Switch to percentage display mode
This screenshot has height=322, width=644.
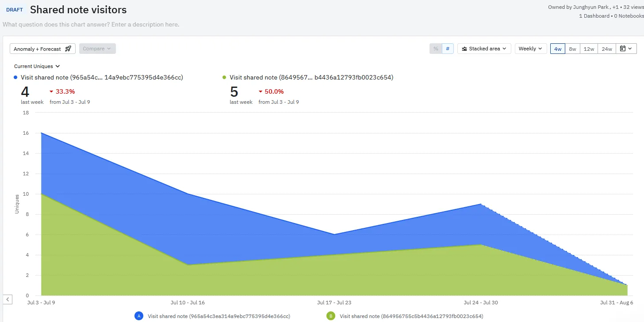(436, 49)
